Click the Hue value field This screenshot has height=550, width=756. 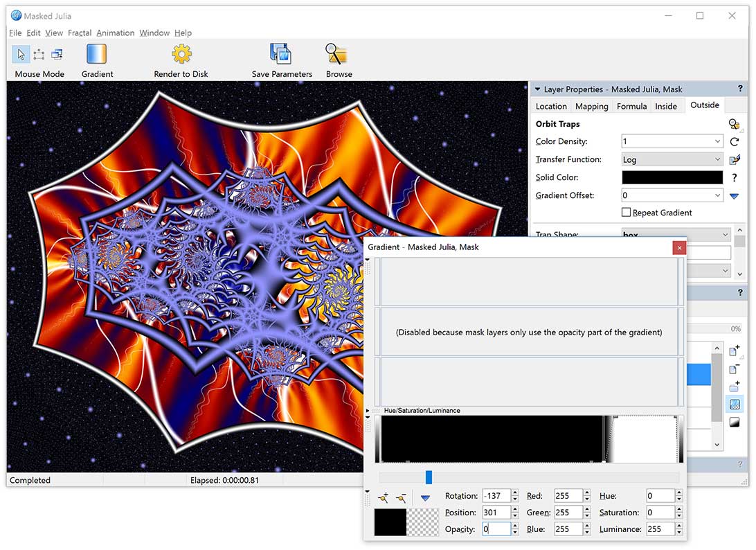tap(660, 495)
